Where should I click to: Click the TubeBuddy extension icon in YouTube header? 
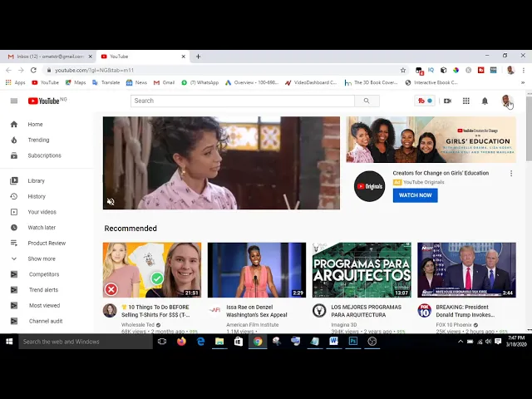(x=425, y=101)
